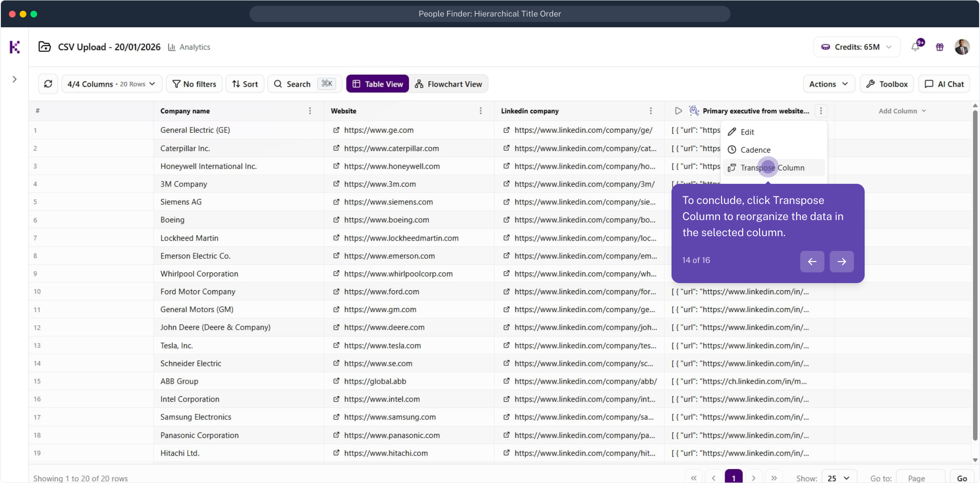Open the user profile avatar
980x483 pixels.
962,47
